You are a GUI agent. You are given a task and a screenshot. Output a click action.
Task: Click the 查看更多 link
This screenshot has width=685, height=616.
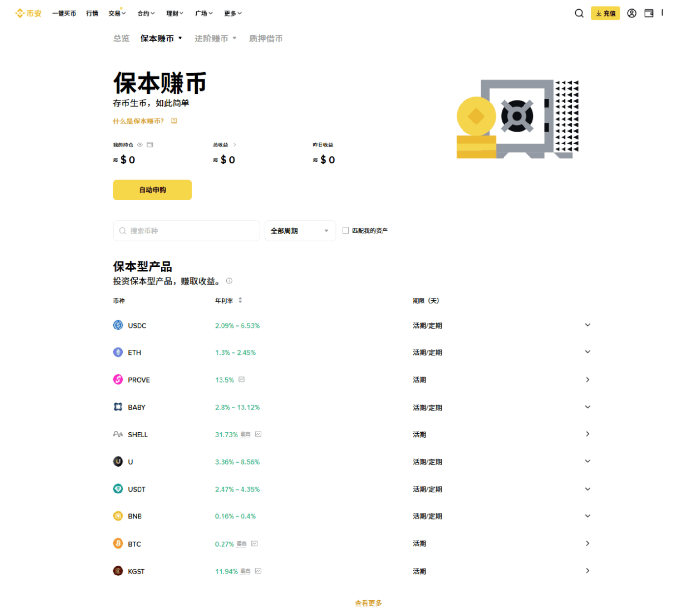pos(368,603)
